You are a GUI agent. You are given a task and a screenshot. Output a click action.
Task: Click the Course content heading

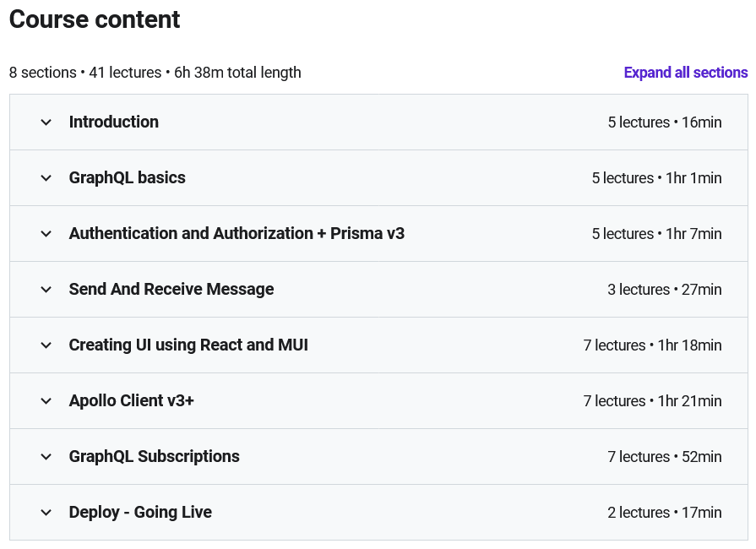click(95, 19)
